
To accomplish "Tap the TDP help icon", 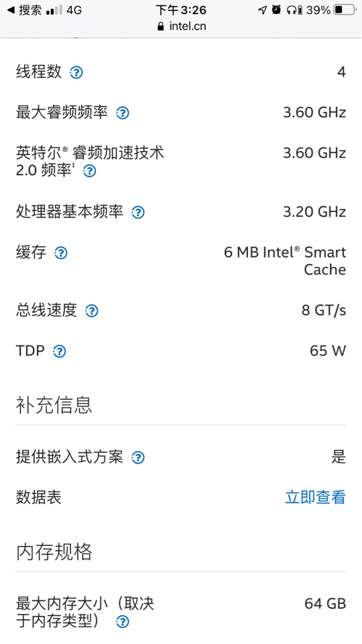I will (x=60, y=352).
